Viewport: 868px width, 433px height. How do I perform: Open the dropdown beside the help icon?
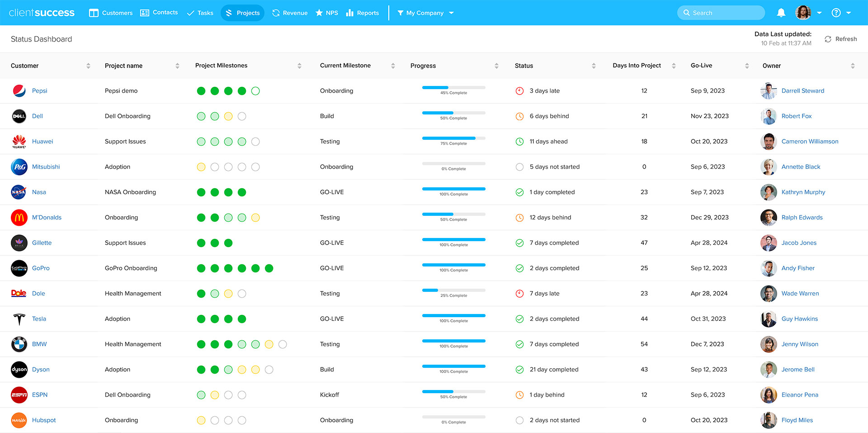point(849,13)
